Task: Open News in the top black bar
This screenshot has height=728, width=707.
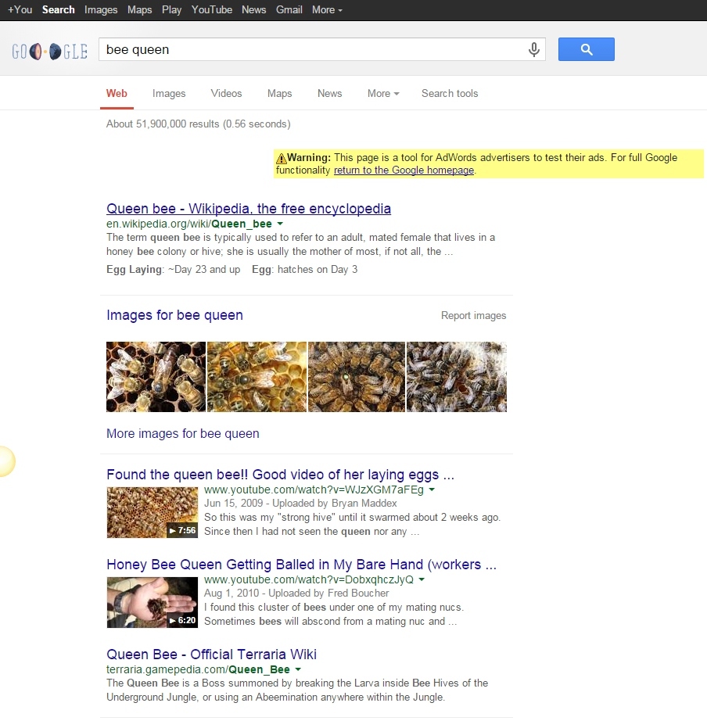Action: click(x=254, y=9)
